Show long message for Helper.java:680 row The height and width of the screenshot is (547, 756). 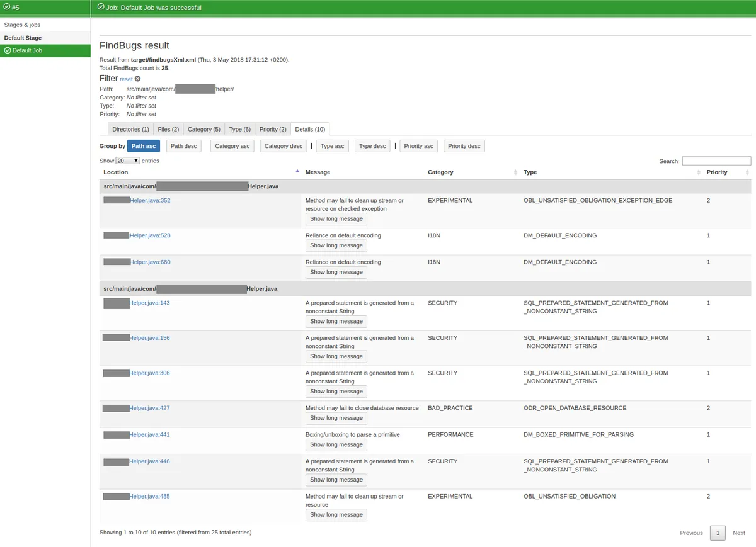pos(336,272)
